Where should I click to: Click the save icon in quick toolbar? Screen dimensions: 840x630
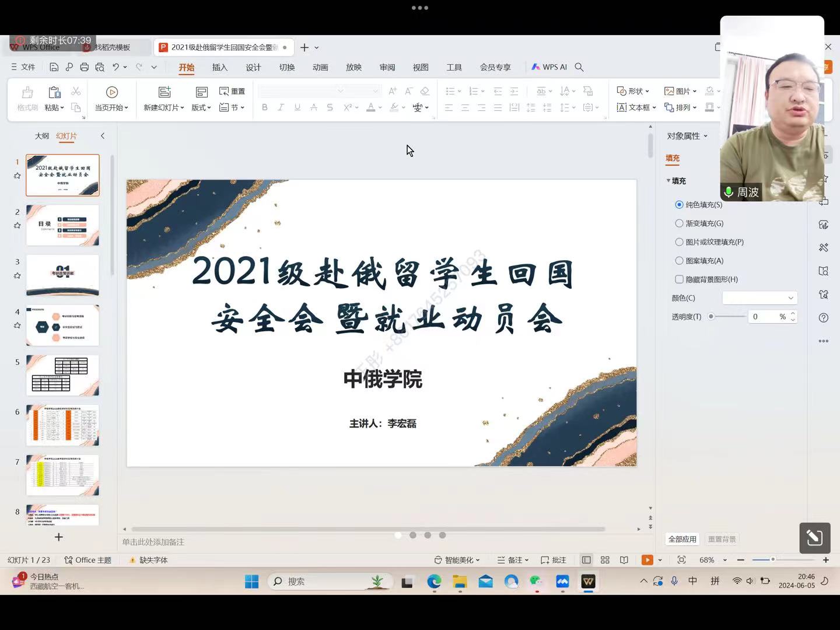54,67
